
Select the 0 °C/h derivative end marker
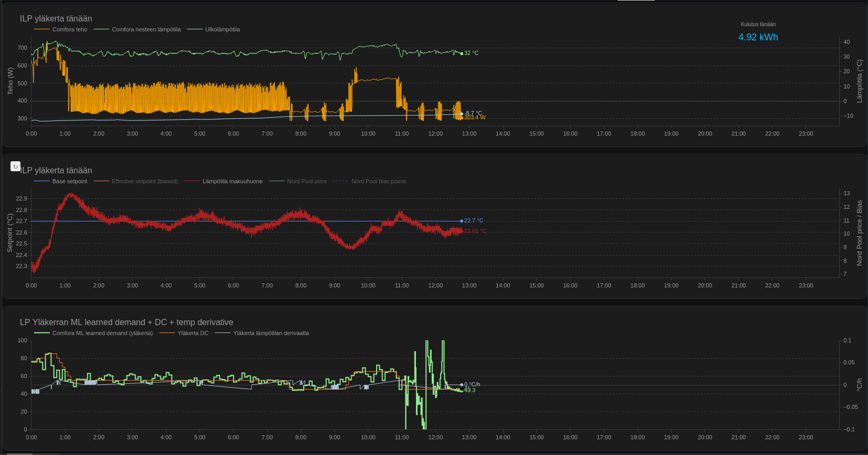(x=462, y=385)
